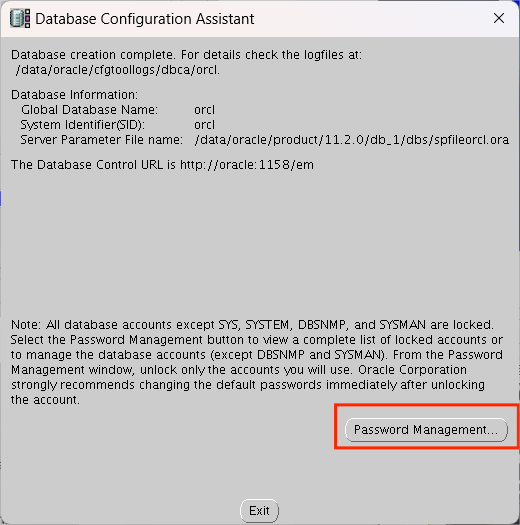Click the System Identifier value orcl
520x525 pixels.
tap(205, 125)
